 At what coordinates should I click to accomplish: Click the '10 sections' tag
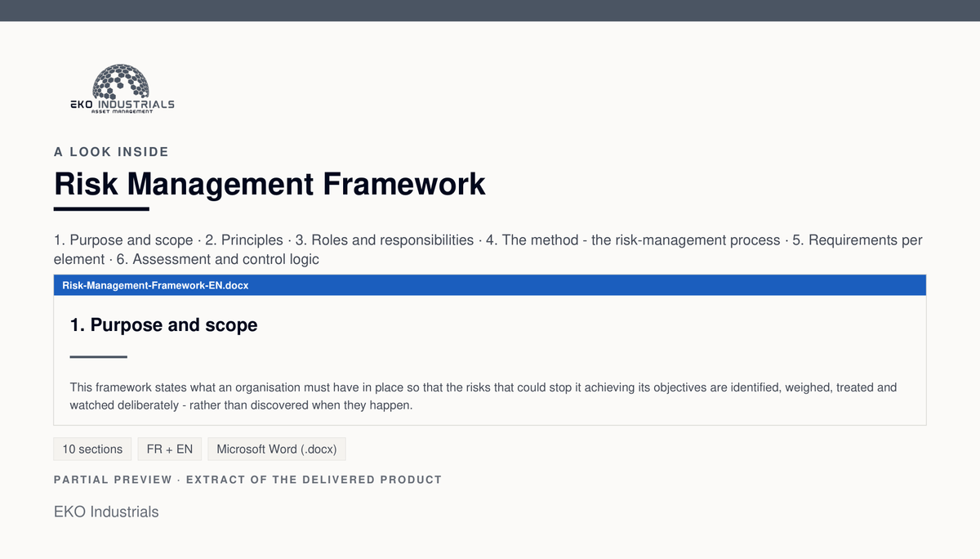[x=92, y=449]
